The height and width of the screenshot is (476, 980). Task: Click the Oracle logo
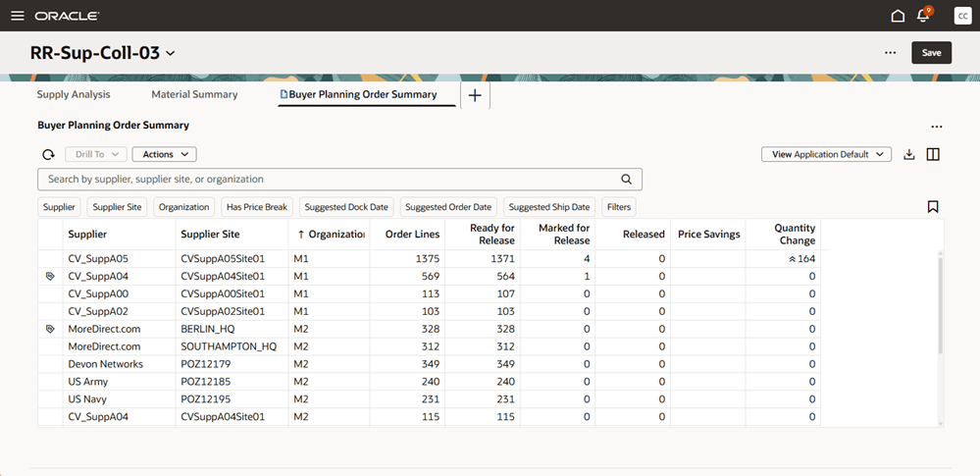click(67, 16)
